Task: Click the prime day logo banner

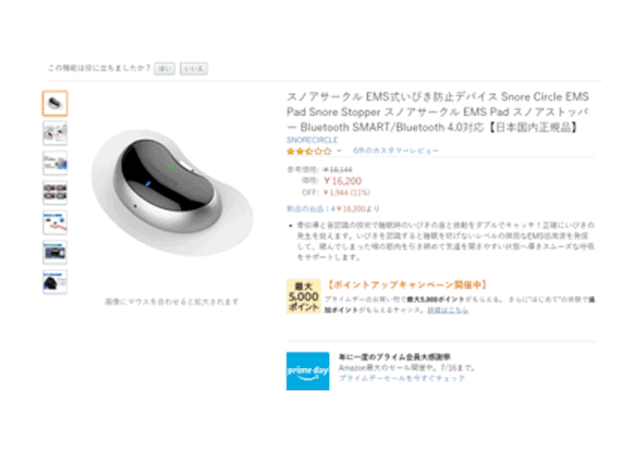Action: pyautogui.click(x=308, y=371)
